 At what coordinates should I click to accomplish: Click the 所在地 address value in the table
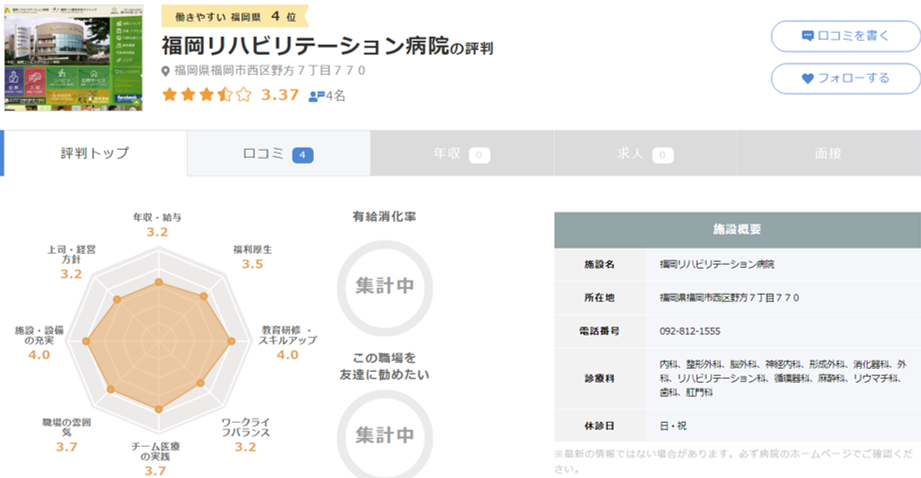click(x=729, y=298)
